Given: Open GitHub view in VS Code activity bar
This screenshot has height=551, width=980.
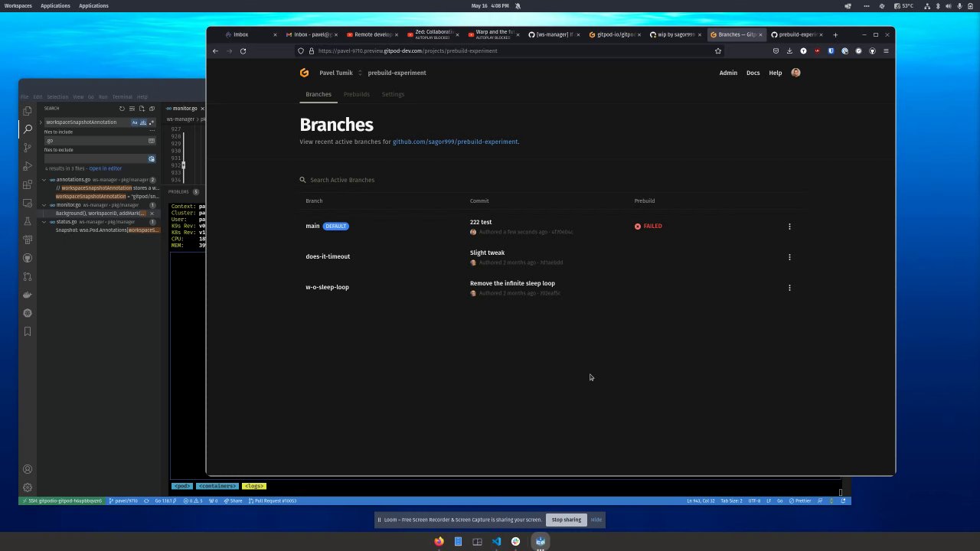Looking at the screenshot, I should coord(28,258).
